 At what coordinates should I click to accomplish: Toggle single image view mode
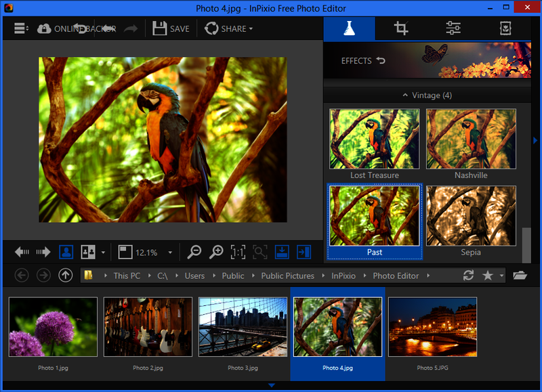(x=66, y=252)
